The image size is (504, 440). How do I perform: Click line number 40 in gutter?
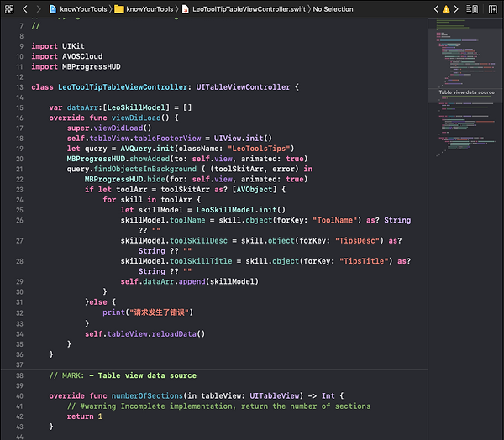19,396
